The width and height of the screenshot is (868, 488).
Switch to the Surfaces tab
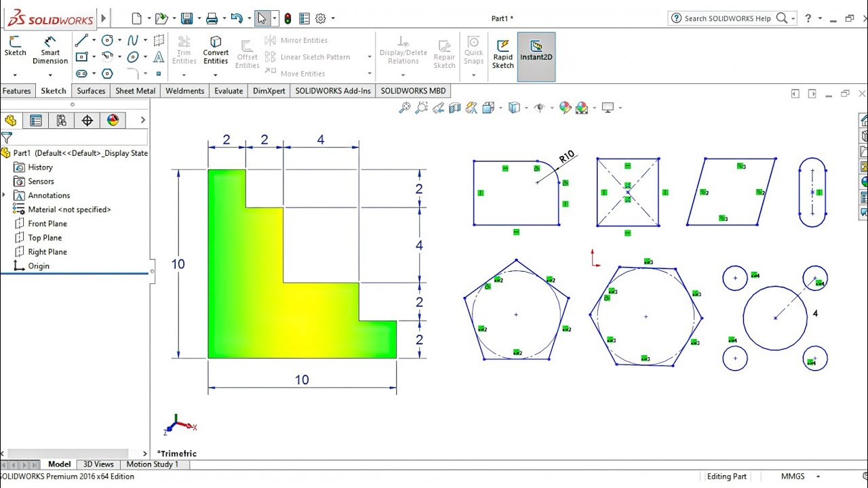[91, 91]
